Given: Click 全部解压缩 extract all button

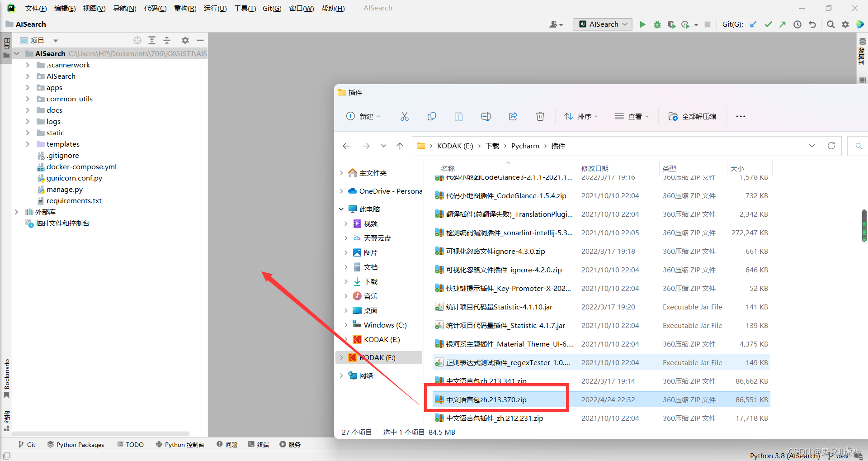Looking at the screenshot, I should coord(692,116).
